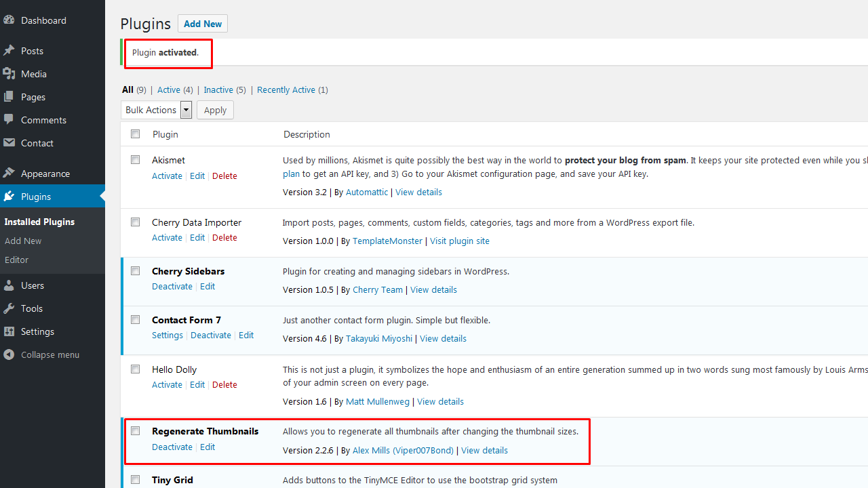Open the plugin Editor submenu item

[x=16, y=260]
